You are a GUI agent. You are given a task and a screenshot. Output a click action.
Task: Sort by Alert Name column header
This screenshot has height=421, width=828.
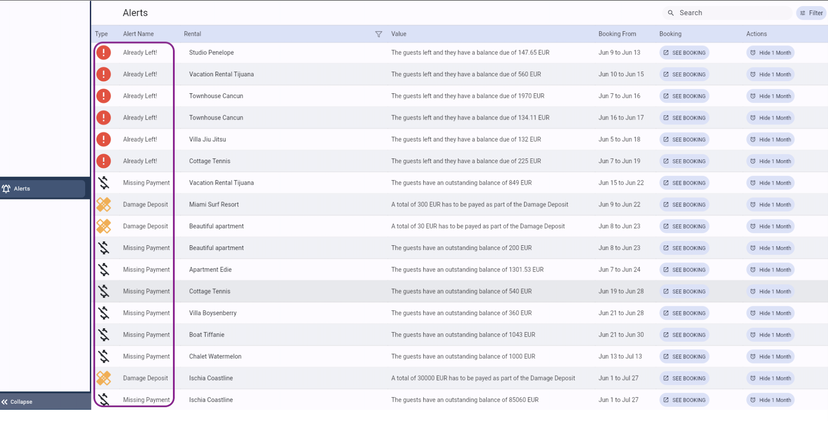coord(138,34)
